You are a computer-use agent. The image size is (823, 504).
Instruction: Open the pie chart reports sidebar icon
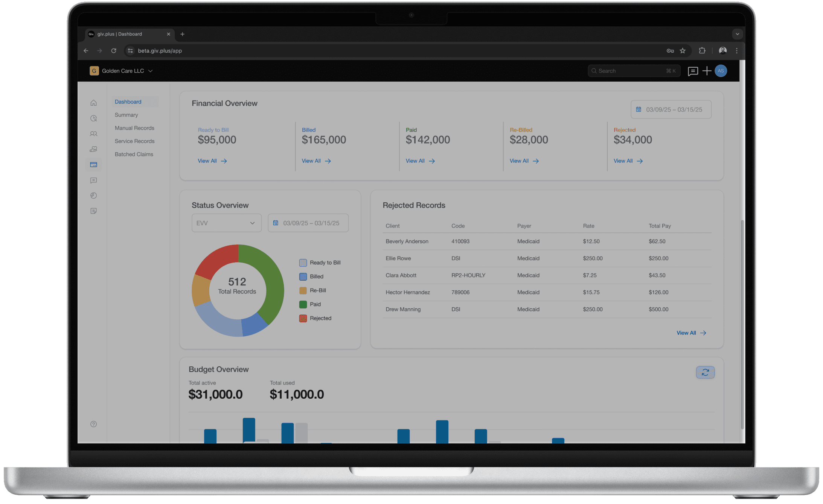(93, 196)
